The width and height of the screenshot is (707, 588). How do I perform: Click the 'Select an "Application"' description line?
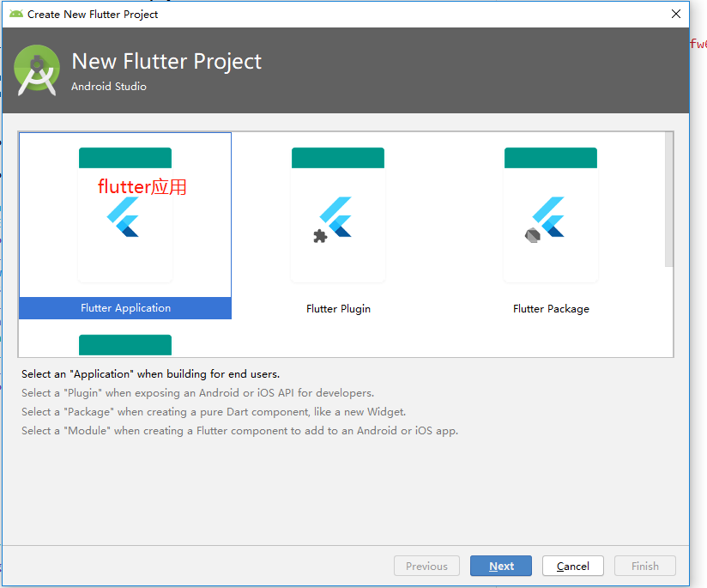click(151, 374)
